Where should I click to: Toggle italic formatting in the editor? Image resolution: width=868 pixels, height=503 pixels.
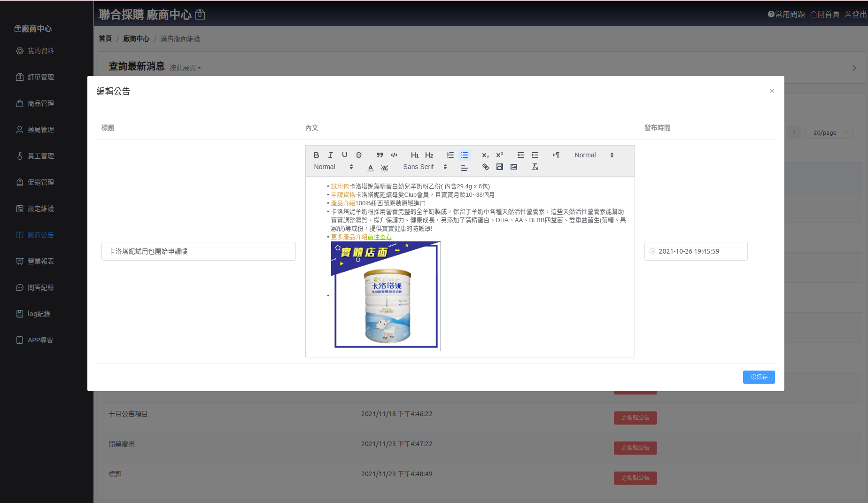tap(331, 155)
